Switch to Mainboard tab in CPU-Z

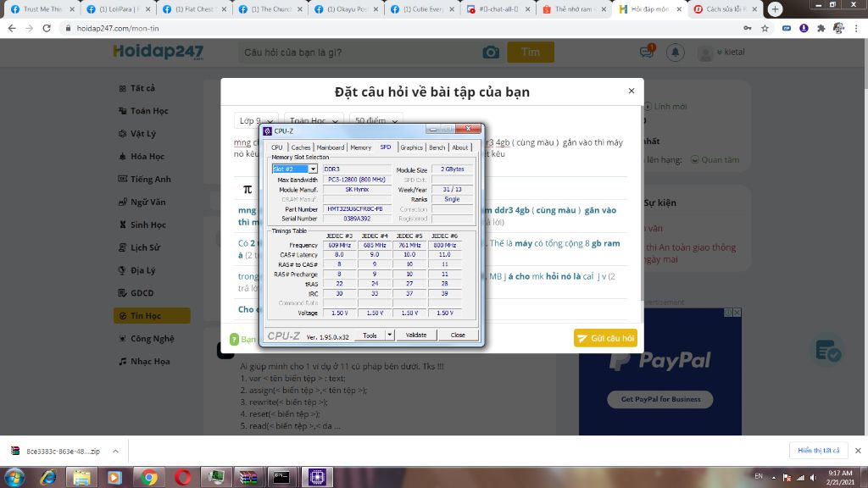click(x=330, y=147)
